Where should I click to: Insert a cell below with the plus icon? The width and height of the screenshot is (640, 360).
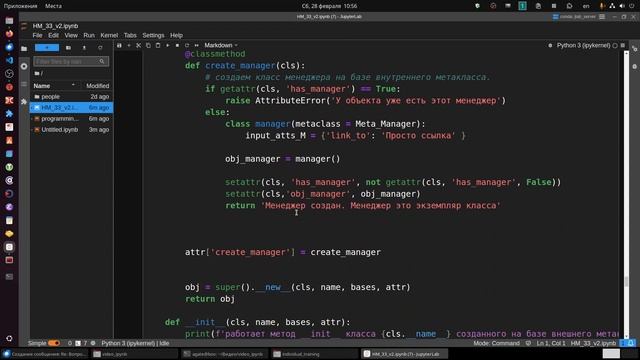[x=129, y=45]
